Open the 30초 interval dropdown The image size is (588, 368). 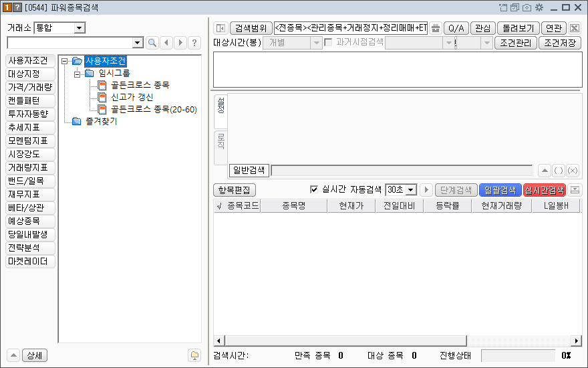[411, 190]
